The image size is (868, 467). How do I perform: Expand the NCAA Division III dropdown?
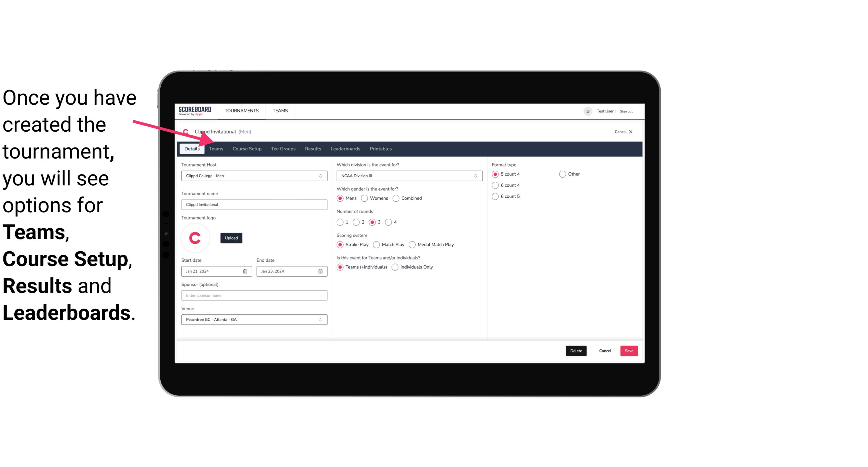point(474,176)
